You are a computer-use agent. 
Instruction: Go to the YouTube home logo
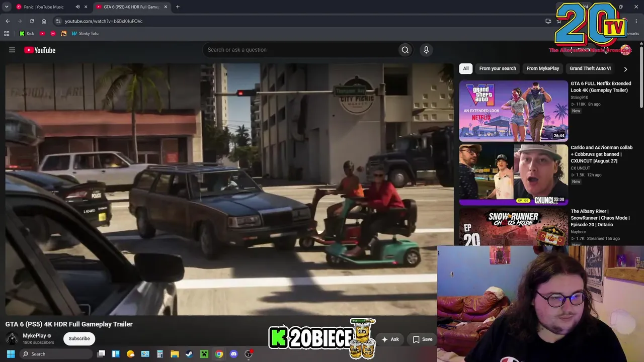(x=40, y=50)
